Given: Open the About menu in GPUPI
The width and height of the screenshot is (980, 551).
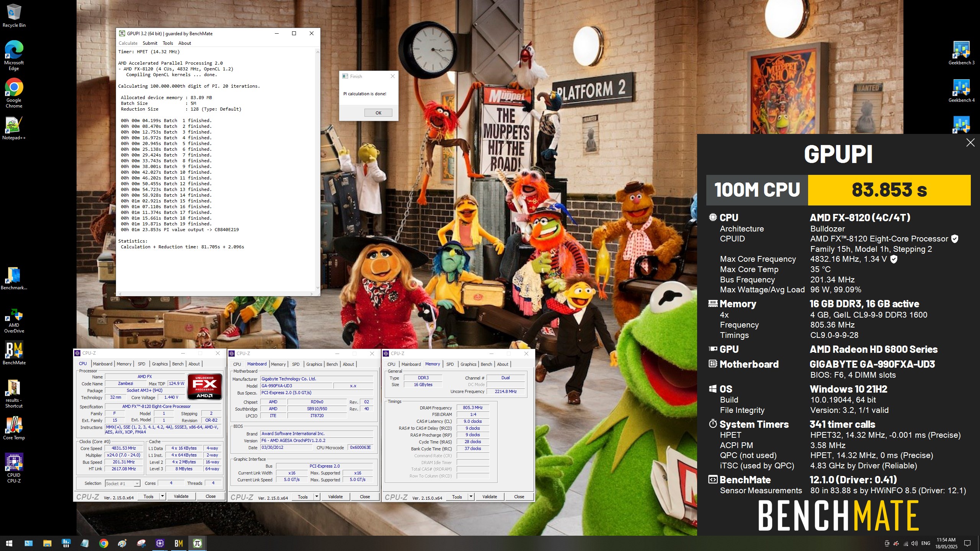Looking at the screenshot, I should coord(185,43).
